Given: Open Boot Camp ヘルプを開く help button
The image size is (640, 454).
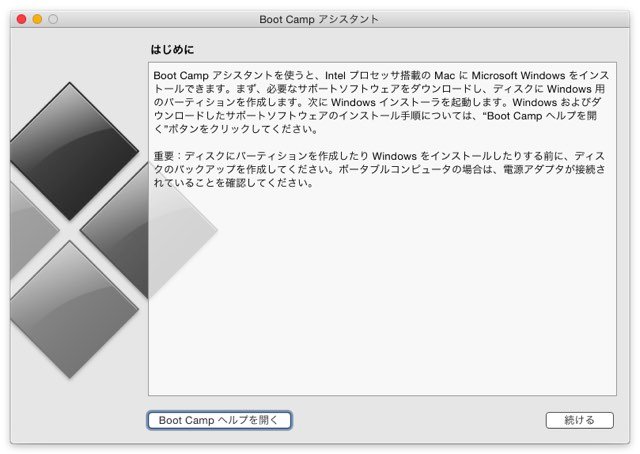Looking at the screenshot, I should coord(219,420).
